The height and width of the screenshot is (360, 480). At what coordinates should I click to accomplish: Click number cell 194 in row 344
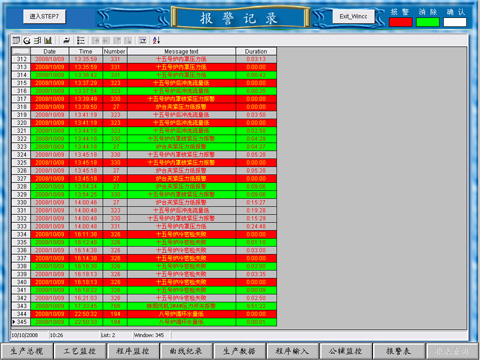click(115, 314)
